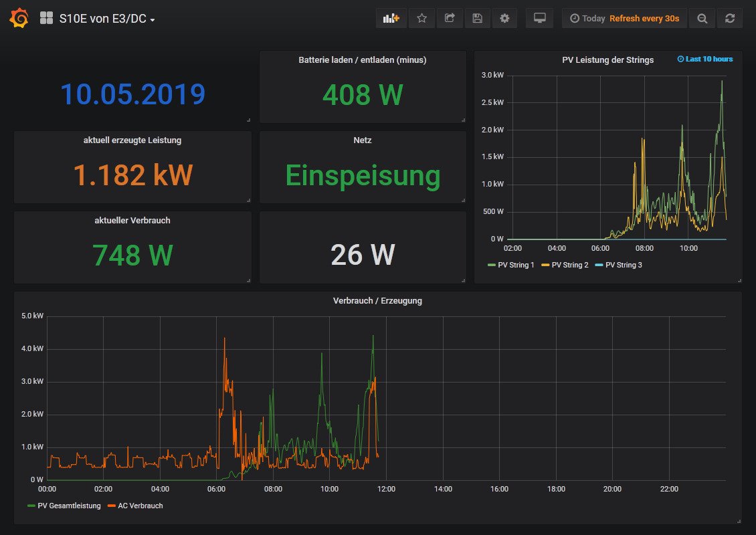Open the Add panel chart icon

point(391,19)
